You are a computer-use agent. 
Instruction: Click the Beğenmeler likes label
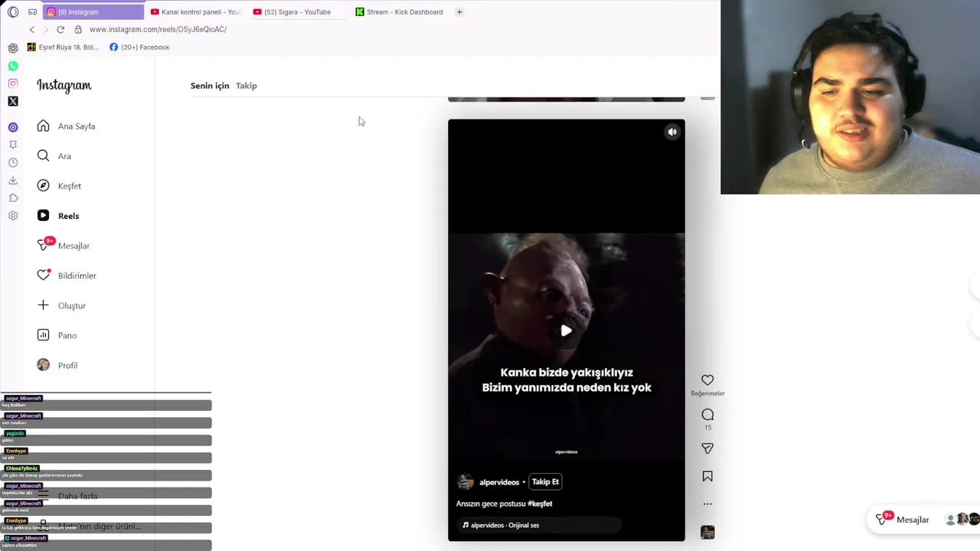point(707,393)
